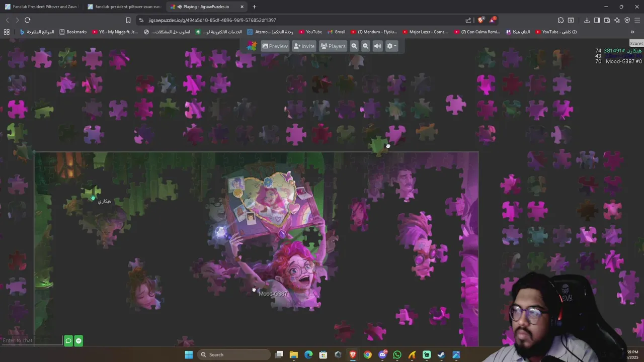644x362 pixels.
Task: Open the tab search icon in toolbar
Action: coord(571,20)
